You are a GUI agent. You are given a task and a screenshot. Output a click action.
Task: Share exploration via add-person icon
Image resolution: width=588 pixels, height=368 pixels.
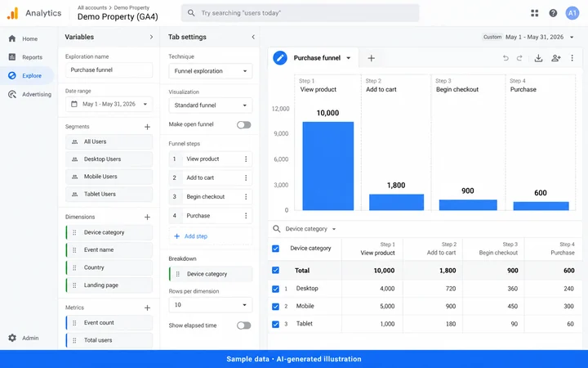[556, 58]
